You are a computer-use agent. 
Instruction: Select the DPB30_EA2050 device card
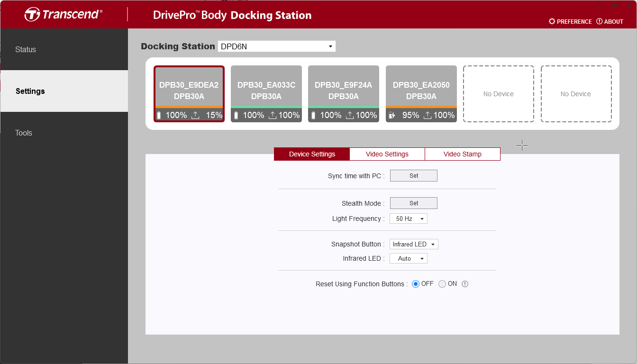coord(421,91)
